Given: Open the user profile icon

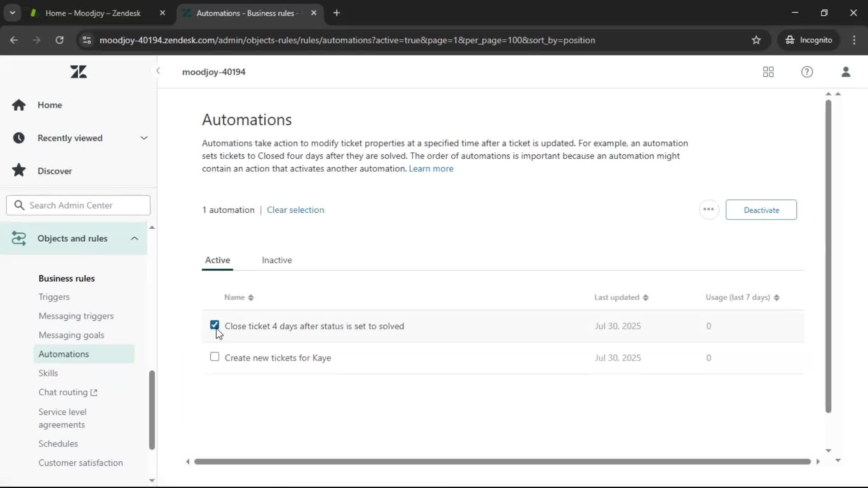Looking at the screenshot, I should click(x=846, y=72).
